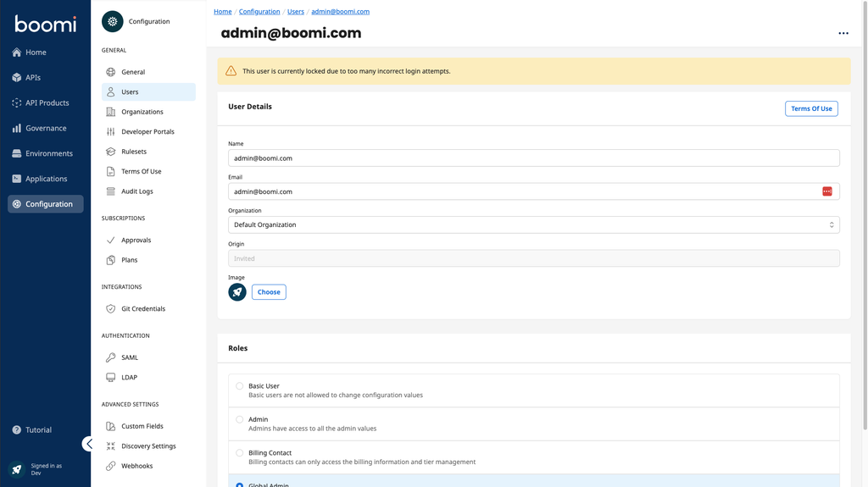Open the three-dot more options menu

point(843,34)
